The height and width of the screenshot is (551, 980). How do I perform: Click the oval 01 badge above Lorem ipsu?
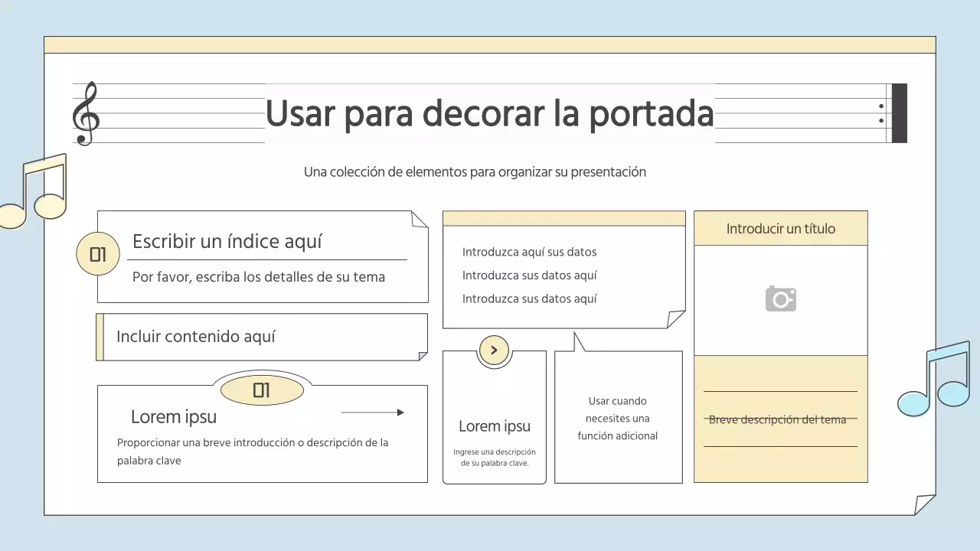pyautogui.click(x=262, y=390)
